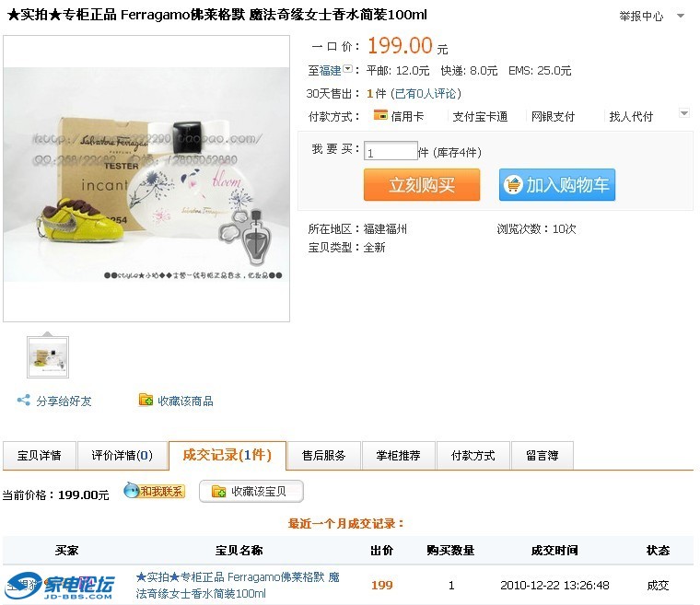This screenshot has width=700, height=605.
Task: Click the folder icon on 收藏该宝贝 button
Action: click(x=219, y=492)
